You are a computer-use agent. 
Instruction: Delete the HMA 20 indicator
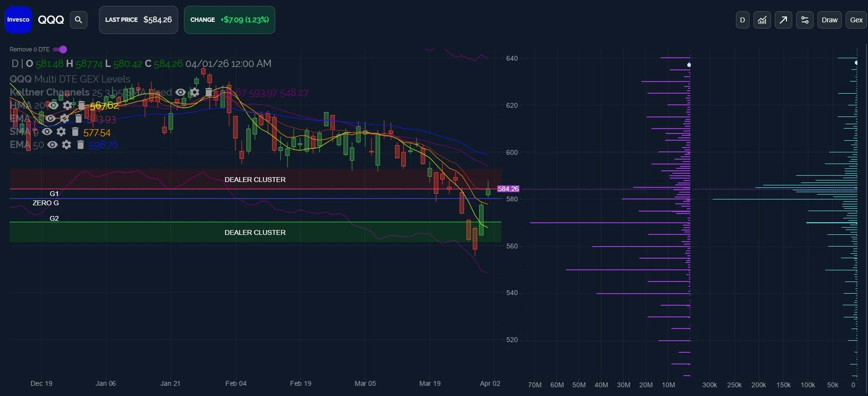pos(81,105)
